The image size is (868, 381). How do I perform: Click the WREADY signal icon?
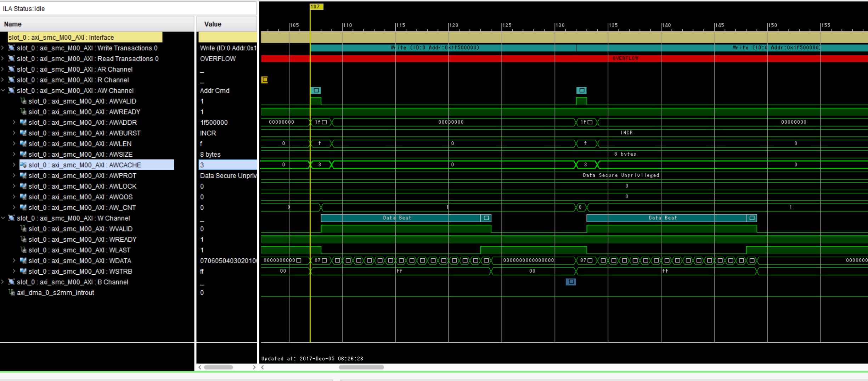pos(23,239)
